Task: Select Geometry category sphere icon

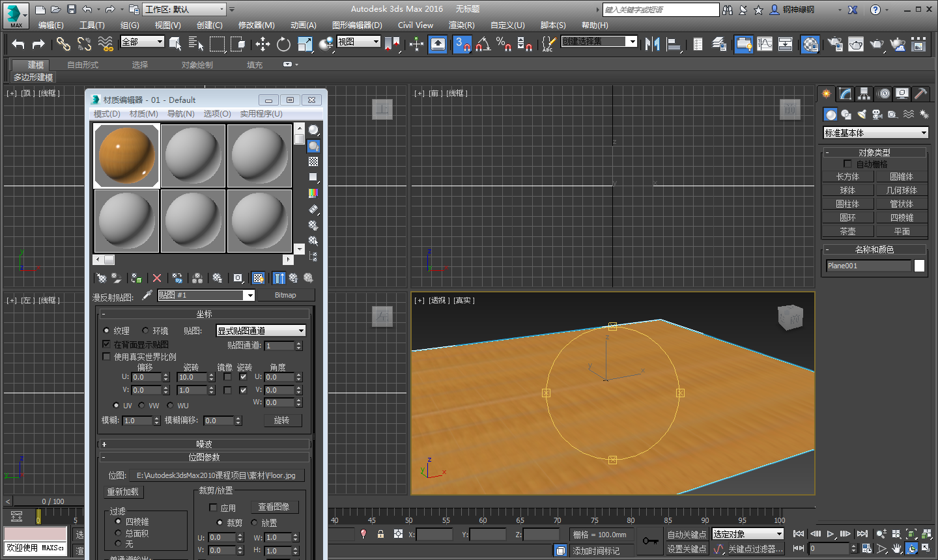Action: 831,115
